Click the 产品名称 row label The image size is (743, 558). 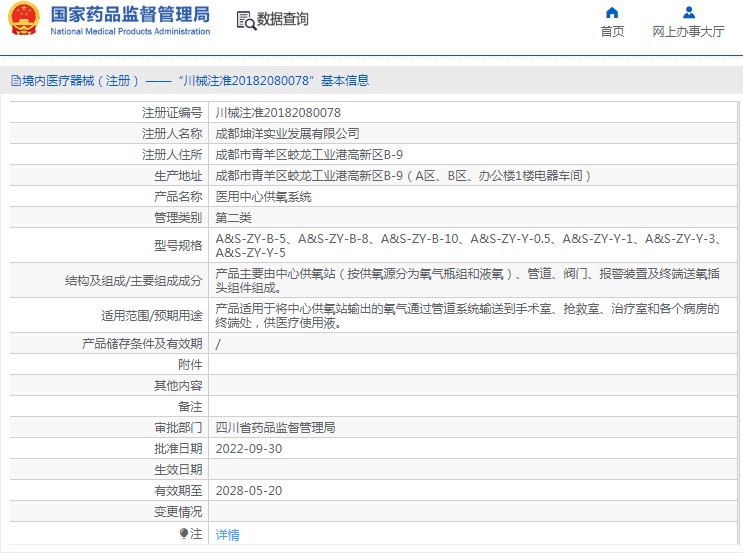[178, 197]
